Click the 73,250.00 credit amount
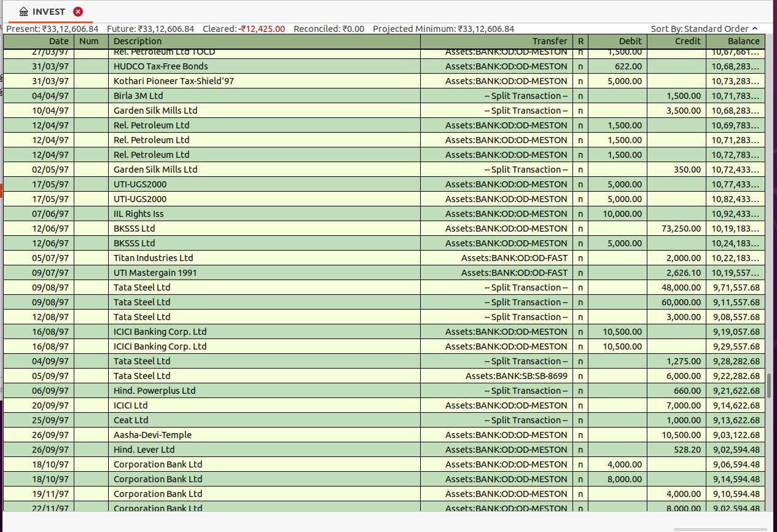 point(682,229)
